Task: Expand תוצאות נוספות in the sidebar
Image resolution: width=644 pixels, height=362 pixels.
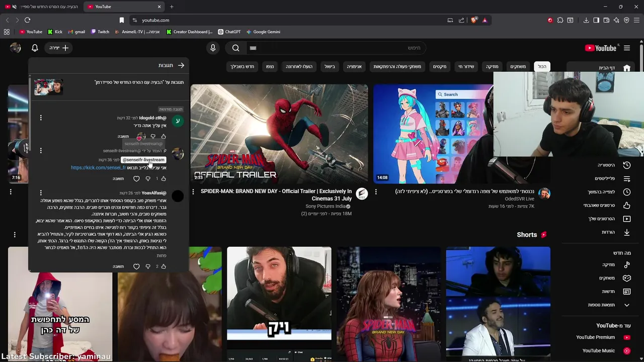Action: [x=609, y=305]
